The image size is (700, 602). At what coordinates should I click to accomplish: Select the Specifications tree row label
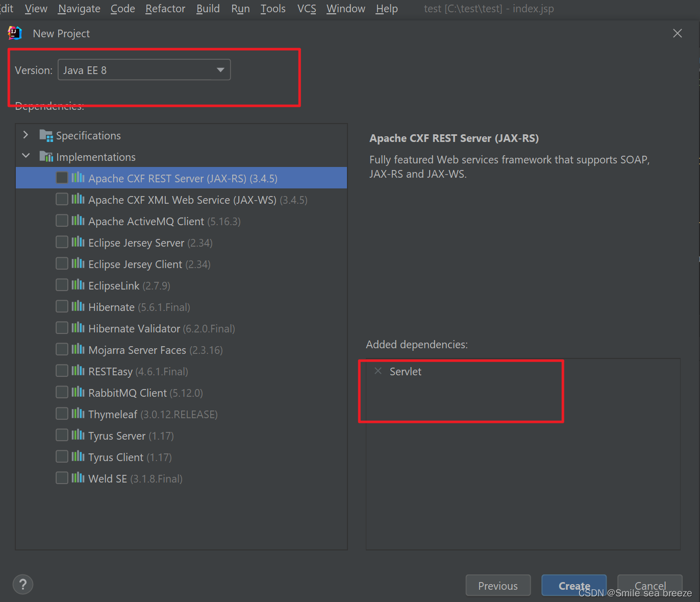click(x=88, y=136)
